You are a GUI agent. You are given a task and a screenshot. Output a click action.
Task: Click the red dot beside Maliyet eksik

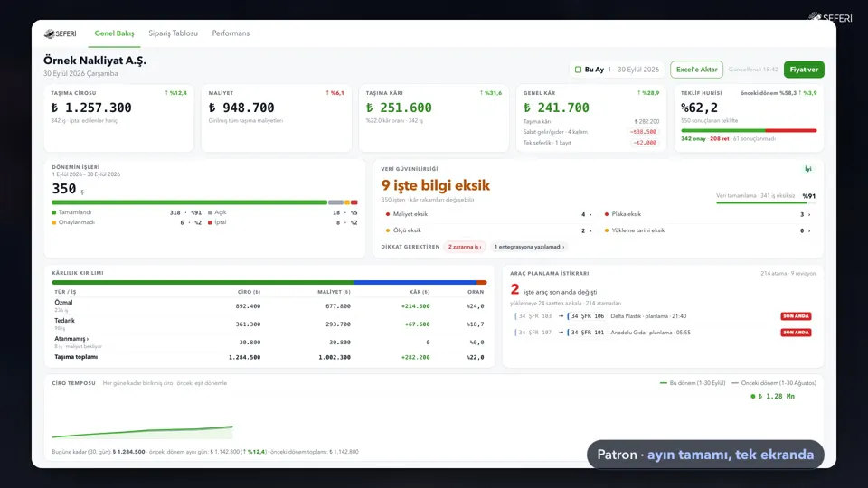tap(388, 214)
